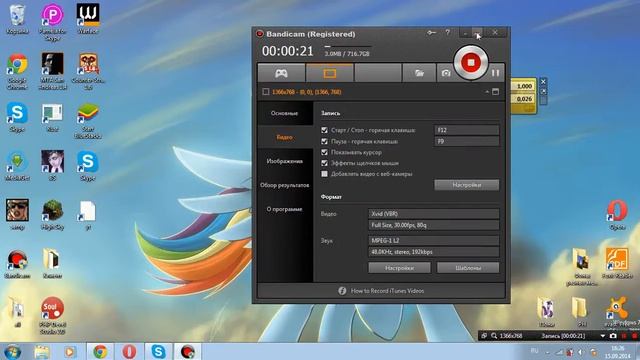Open Корзина recycle bin on desktop
Screen dimensions: 640x360
click(17, 20)
